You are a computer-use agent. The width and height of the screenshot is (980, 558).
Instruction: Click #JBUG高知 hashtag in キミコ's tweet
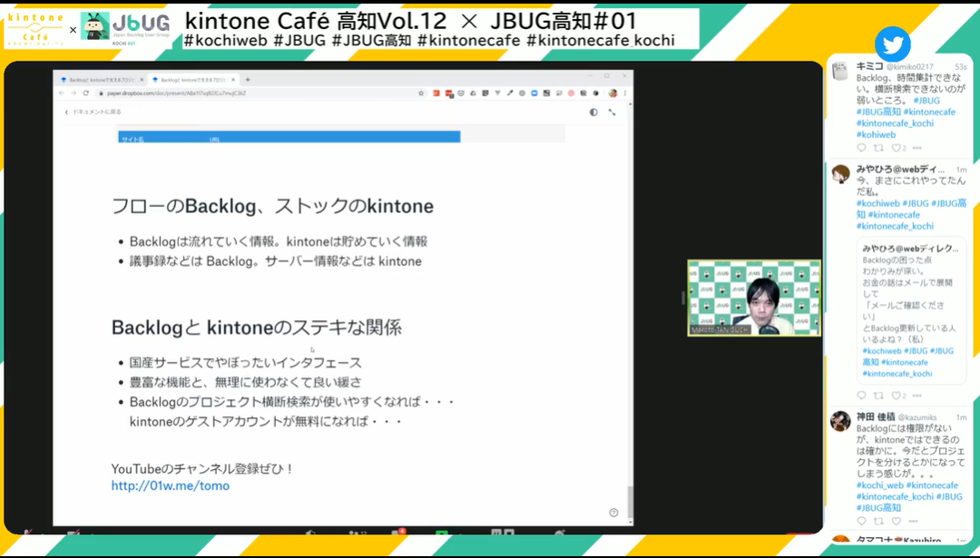tap(878, 112)
